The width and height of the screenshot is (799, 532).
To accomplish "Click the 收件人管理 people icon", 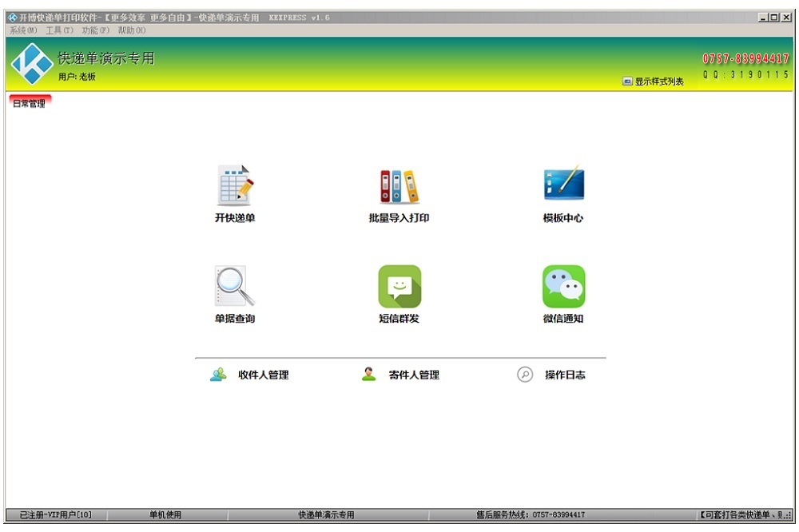I will (x=218, y=375).
